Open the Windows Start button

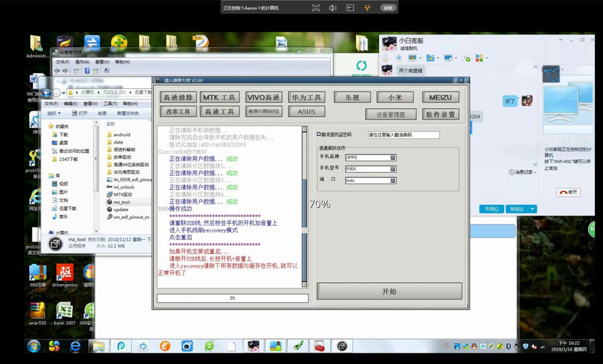coord(34,346)
